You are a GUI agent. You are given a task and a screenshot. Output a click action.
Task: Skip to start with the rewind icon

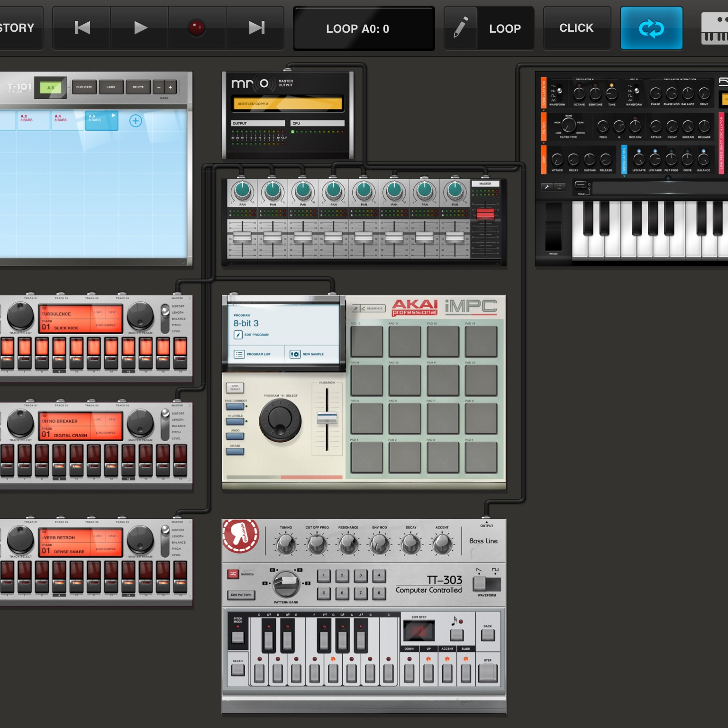82,28
